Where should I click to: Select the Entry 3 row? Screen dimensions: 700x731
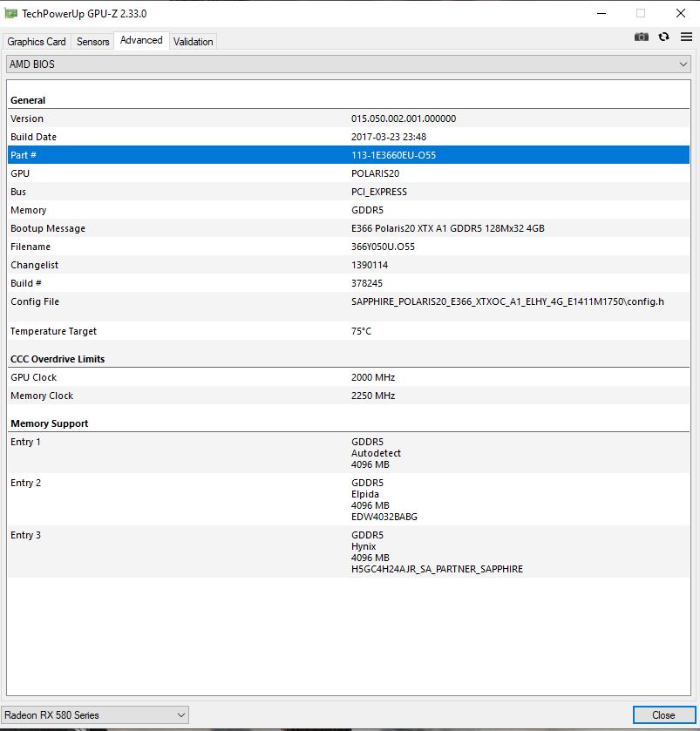[x=349, y=552]
